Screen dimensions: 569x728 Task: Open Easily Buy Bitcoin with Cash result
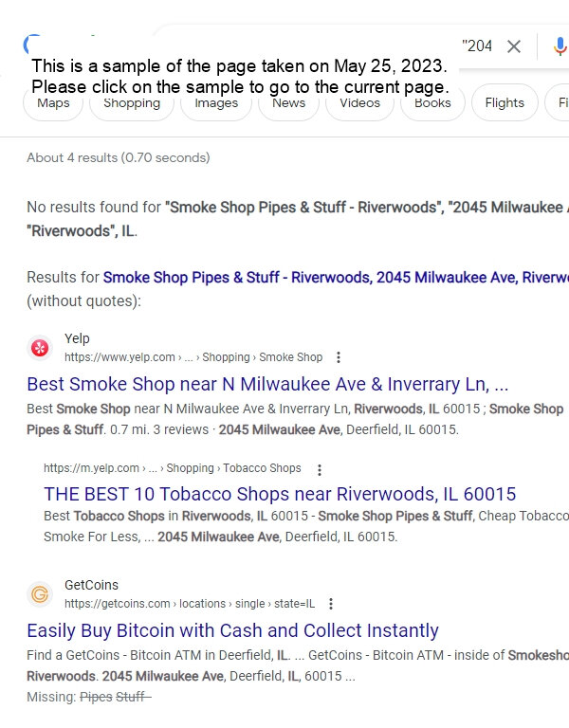(232, 630)
